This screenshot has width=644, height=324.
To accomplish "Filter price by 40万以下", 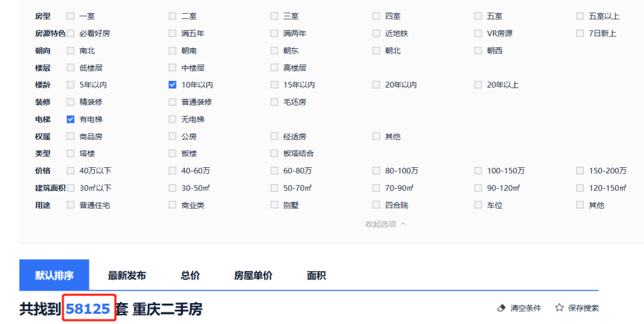I will tap(70, 170).
